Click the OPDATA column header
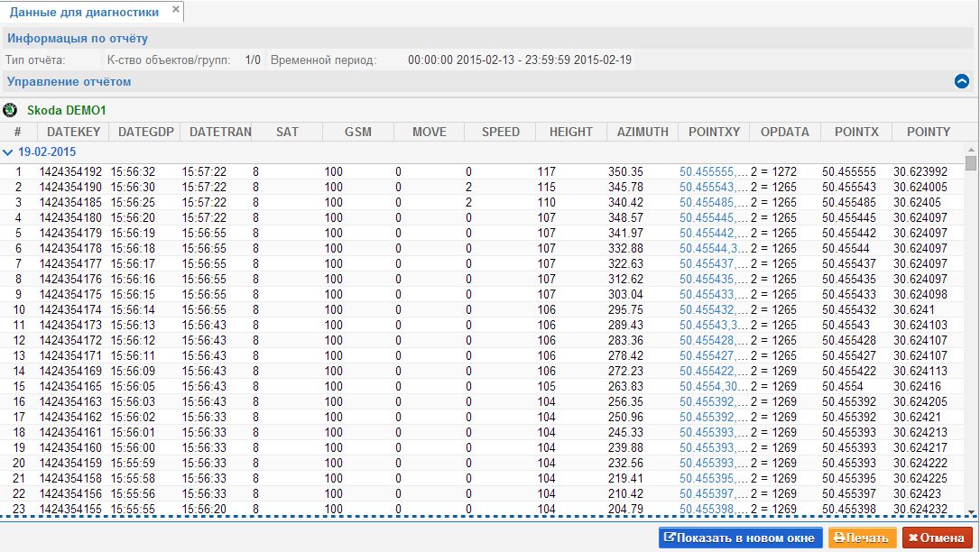980x552 pixels. click(x=784, y=132)
